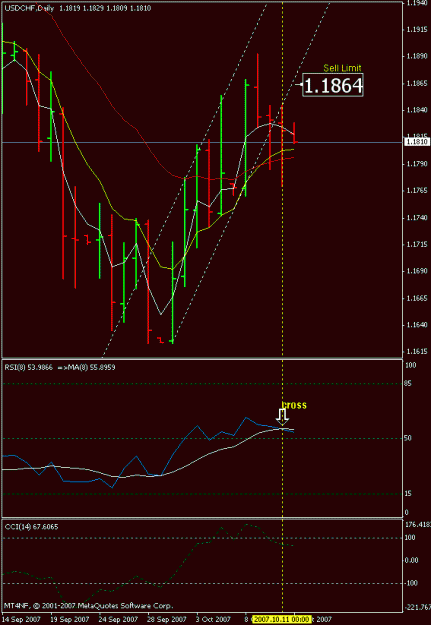Viewport: 431px width, 625px height.
Task: Select the Sell Limit label
Action: pyautogui.click(x=342, y=68)
